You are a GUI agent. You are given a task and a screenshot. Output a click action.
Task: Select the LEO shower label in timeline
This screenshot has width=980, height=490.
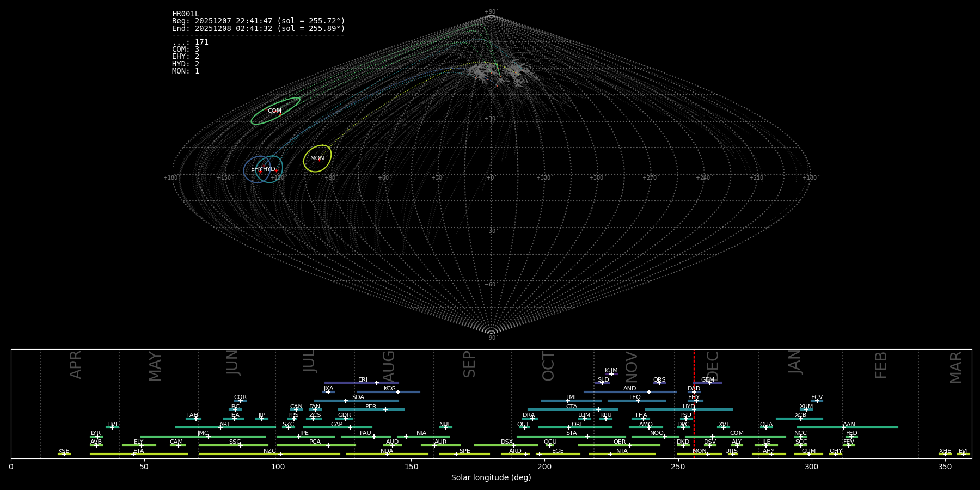pyautogui.click(x=635, y=397)
